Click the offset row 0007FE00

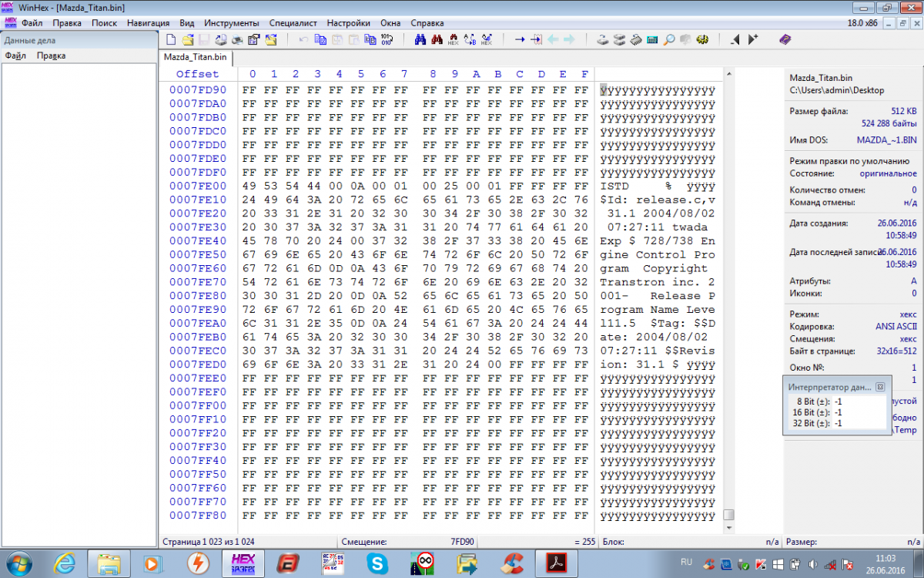coord(198,186)
